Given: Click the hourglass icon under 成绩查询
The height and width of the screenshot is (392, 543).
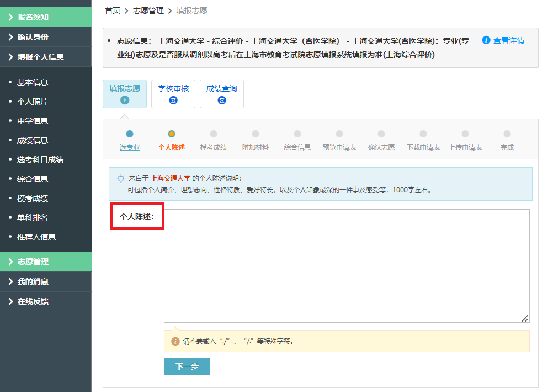Looking at the screenshot, I should point(222,100).
